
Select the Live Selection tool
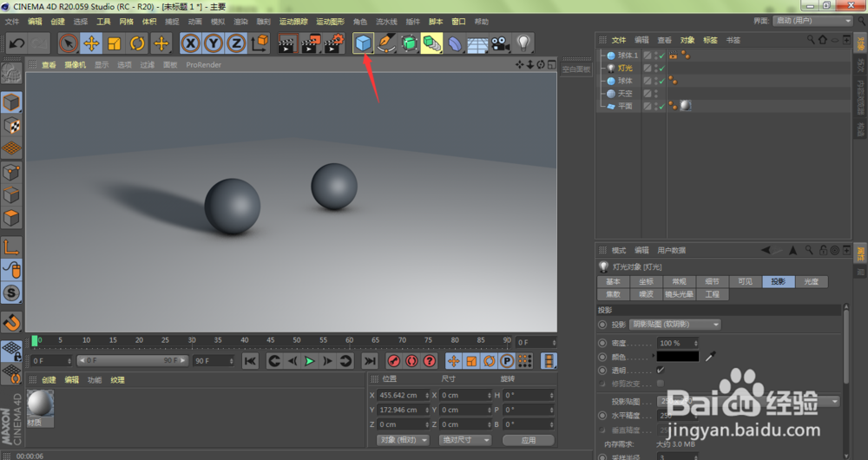(x=69, y=43)
